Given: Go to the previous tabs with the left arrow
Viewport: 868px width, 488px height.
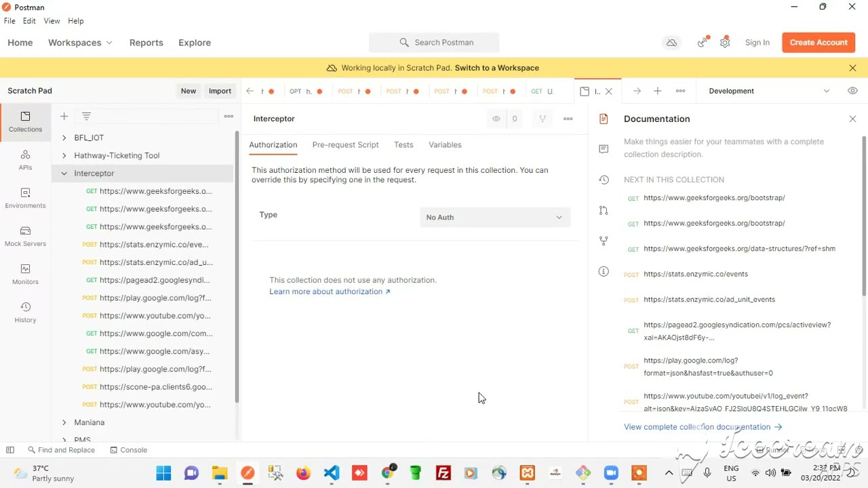Looking at the screenshot, I should [250, 91].
